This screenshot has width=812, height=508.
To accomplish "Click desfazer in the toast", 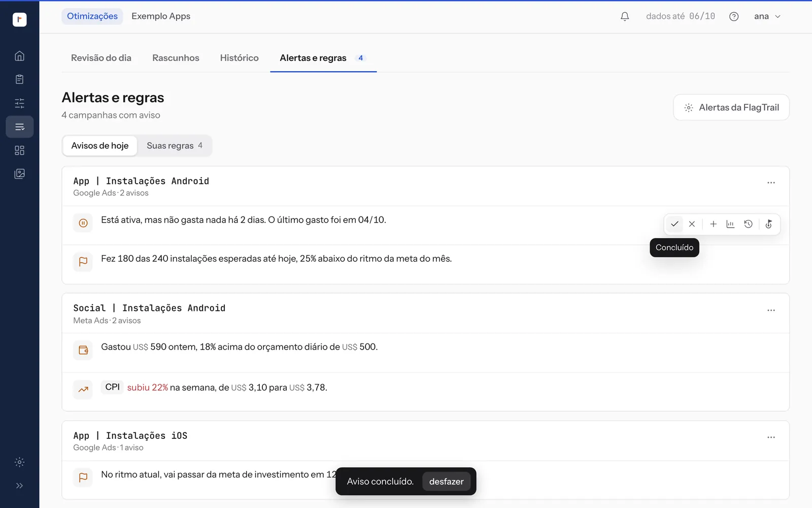I will tap(446, 482).
